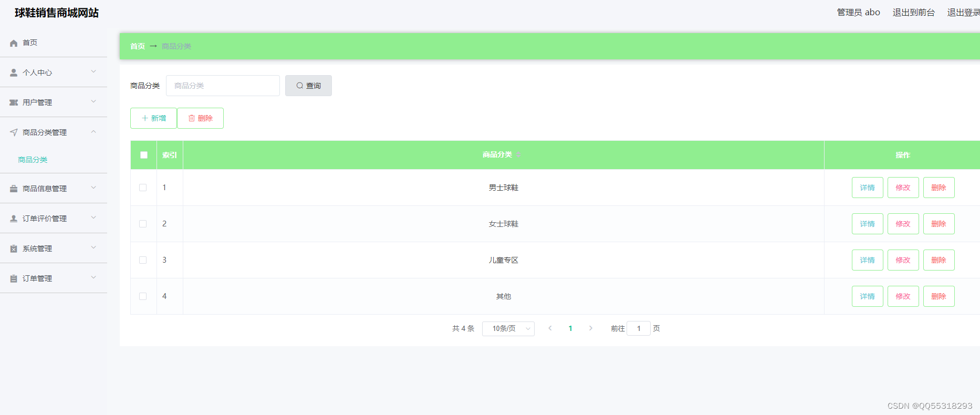980x415 pixels.
Task: Open the 10条/页 page size dropdown
Action: [x=508, y=328]
